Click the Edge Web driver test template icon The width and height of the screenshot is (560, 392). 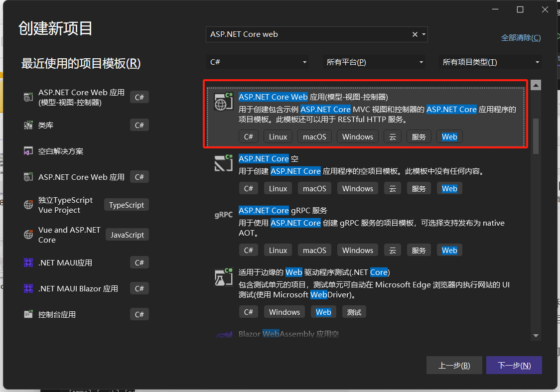point(224,277)
